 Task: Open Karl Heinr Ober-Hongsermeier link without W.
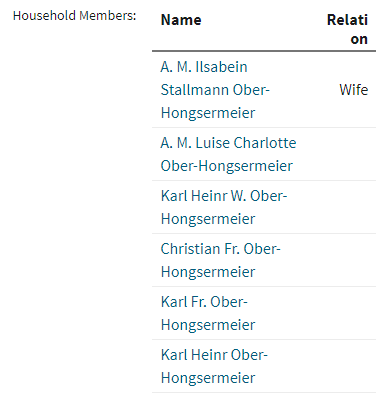click(214, 366)
